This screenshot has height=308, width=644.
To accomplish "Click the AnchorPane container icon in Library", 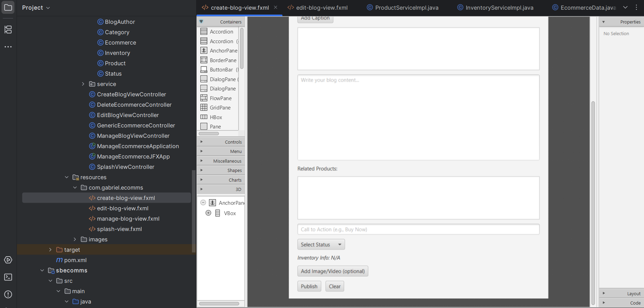I will point(204,50).
